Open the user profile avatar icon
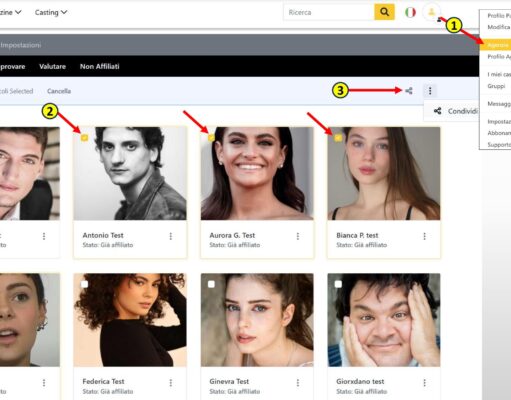The width and height of the screenshot is (511, 400). pyautogui.click(x=431, y=12)
